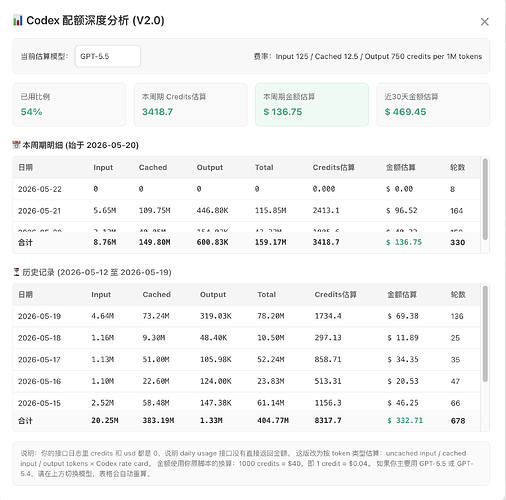This screenshot has height=500, width=506.
Task: Click the 297.13 credits value
Action: click(328, 338)
